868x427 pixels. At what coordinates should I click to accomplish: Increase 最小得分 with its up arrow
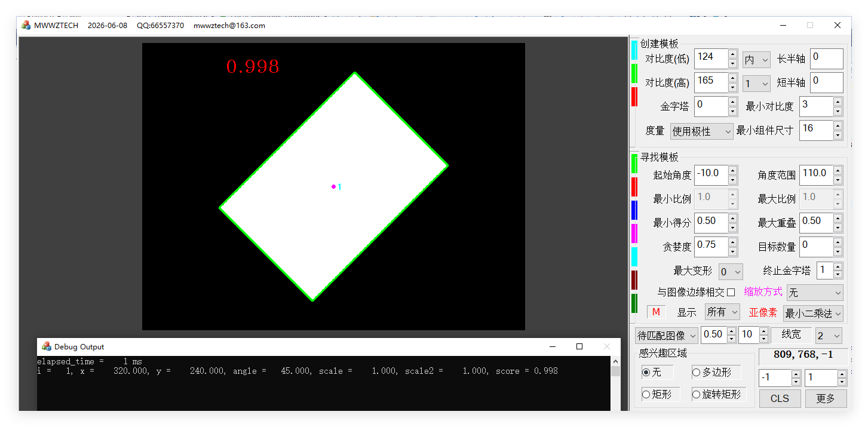click(x=733, y=219)
